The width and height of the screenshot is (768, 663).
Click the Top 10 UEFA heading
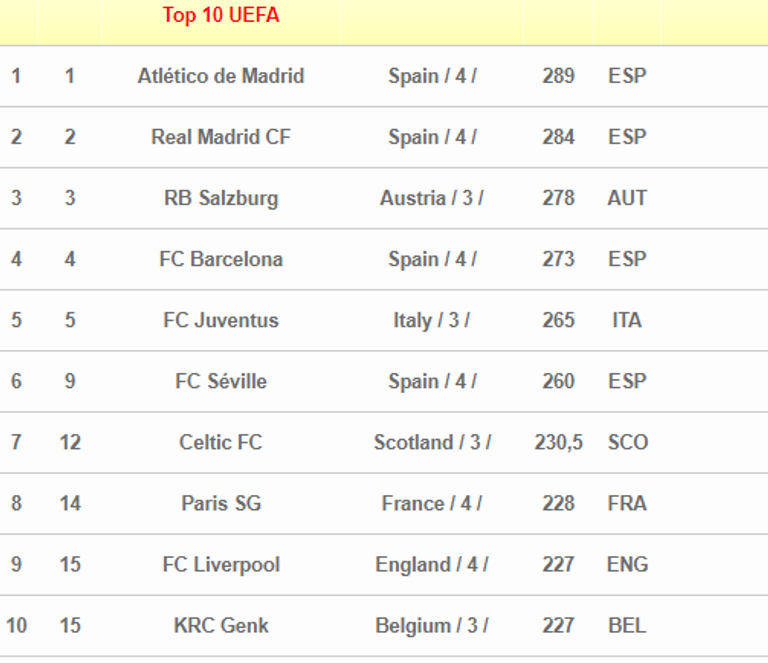tap(221, 16)
